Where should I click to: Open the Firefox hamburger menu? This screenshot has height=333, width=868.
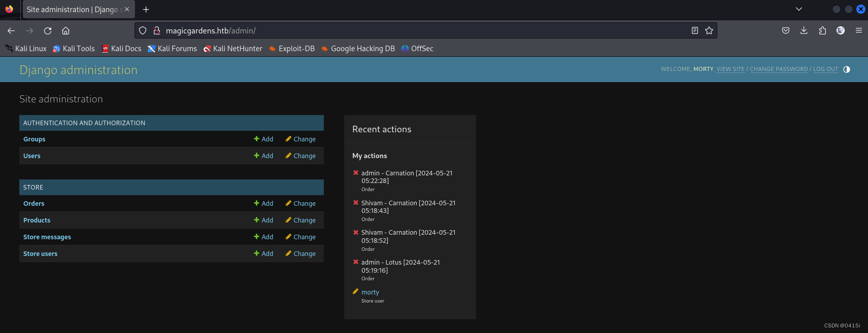859,31
